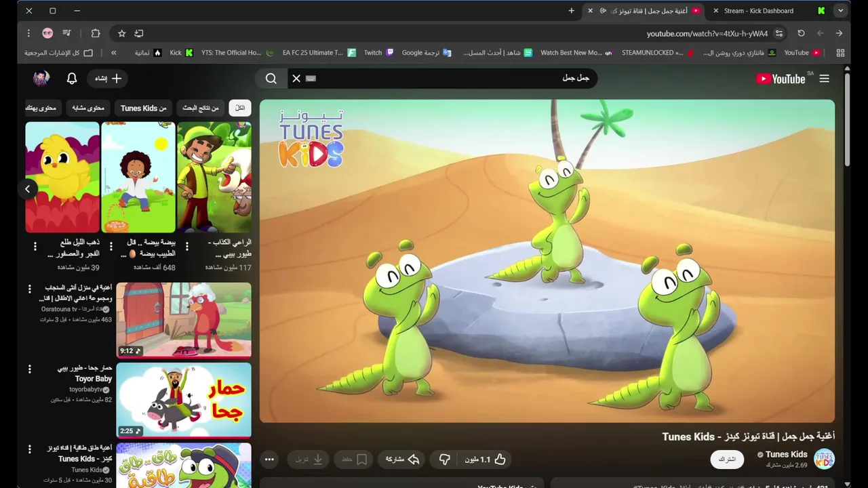
Task: Subscribe to Tunes Kids (اشتراك)
Action: coord(727,459)
